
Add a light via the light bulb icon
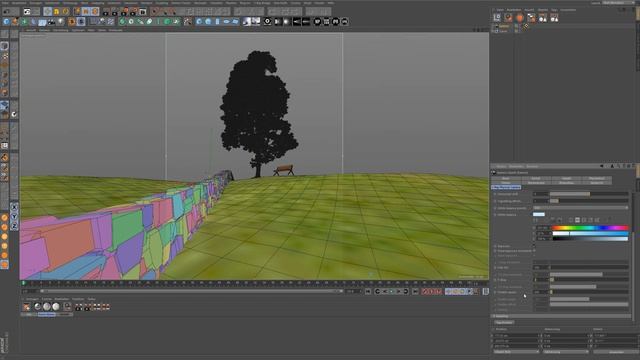coord(61,22)
